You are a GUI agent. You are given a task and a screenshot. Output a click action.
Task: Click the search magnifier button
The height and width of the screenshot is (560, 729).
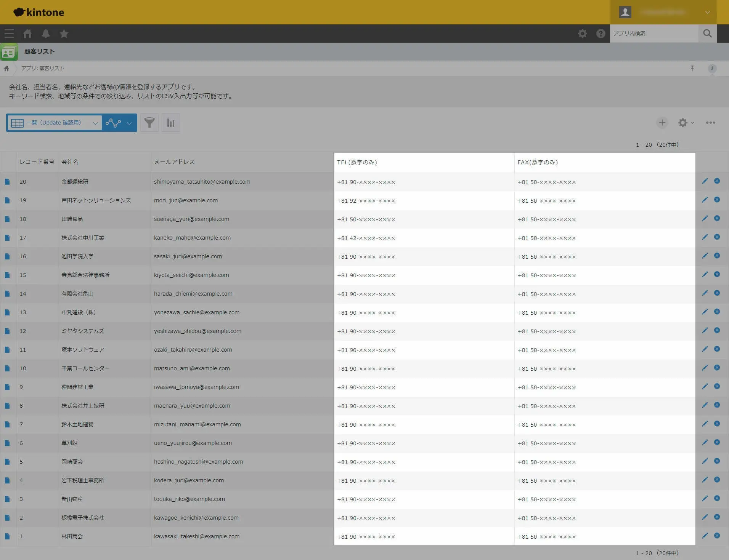[x=707, y=34]
